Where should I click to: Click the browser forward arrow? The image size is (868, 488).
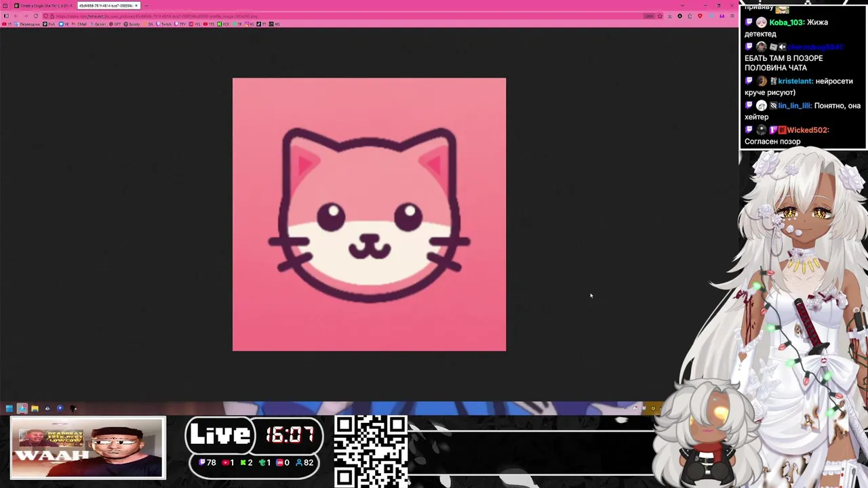point(26,16)
